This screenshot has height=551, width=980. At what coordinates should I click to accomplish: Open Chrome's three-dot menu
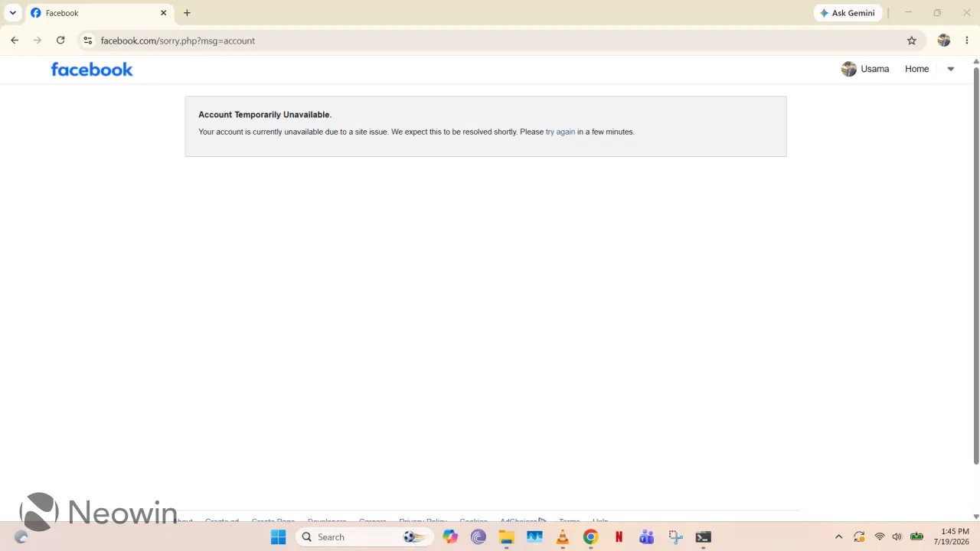tap(966, 41)
